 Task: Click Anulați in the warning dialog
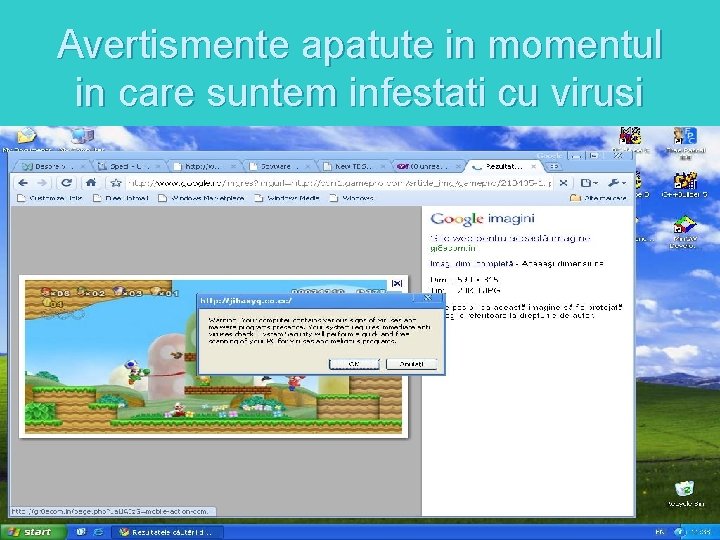coord(411,364)
